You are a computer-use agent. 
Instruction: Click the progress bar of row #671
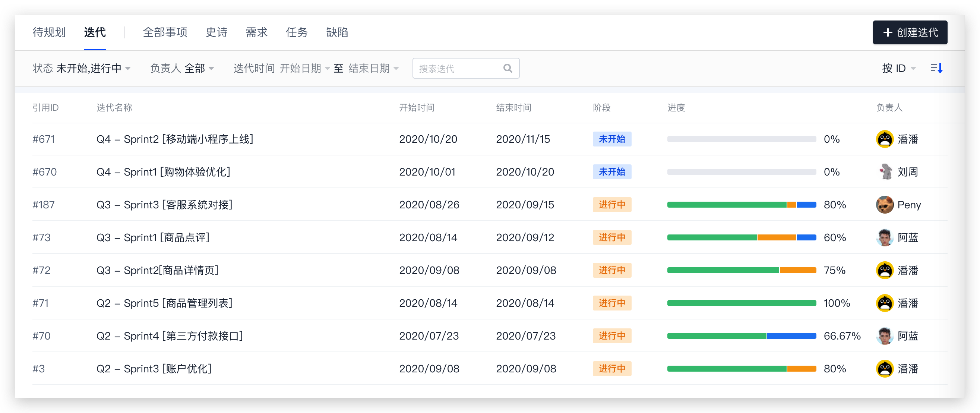click(x=742, y=139)
